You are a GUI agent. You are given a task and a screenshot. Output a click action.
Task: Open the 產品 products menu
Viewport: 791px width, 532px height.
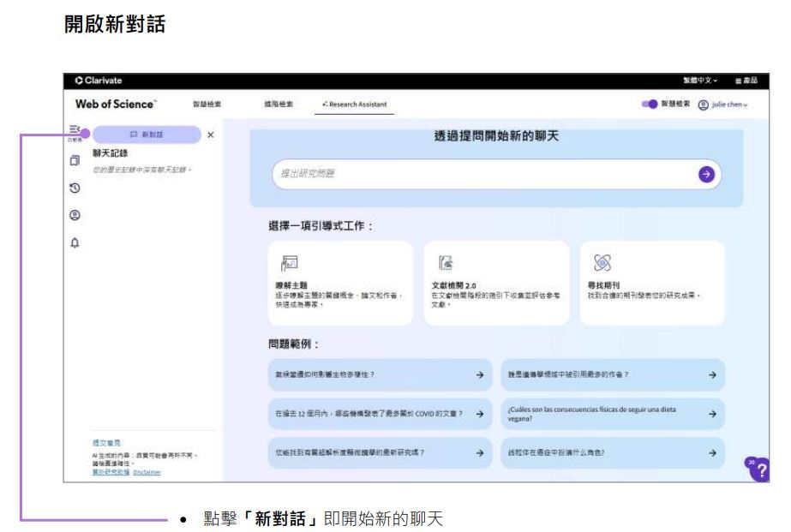tap(746, 81)
